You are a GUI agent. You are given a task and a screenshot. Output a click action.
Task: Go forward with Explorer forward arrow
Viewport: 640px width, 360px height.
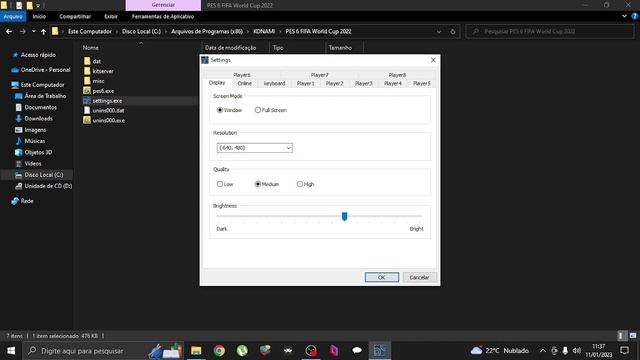[22, 31]
